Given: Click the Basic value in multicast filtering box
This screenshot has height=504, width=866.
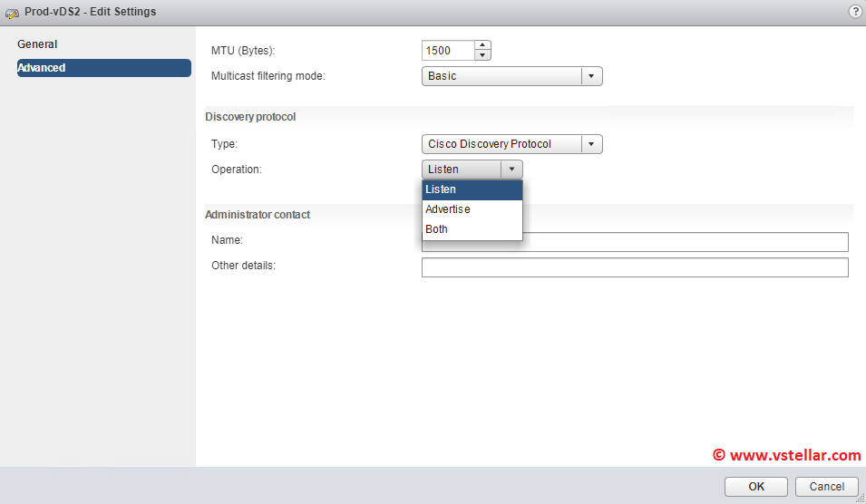Looking at the screenshot, I should [x=501, y=76].
